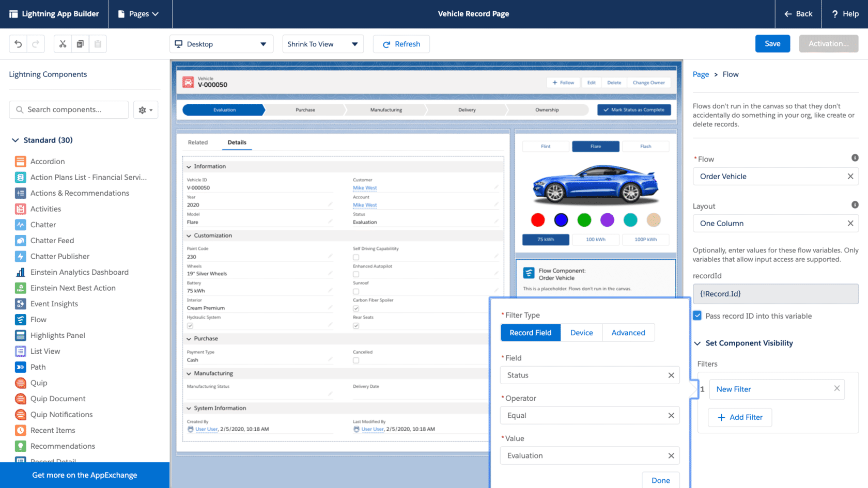Select the Chatter Publisher component icon

[x=21, y=256]
